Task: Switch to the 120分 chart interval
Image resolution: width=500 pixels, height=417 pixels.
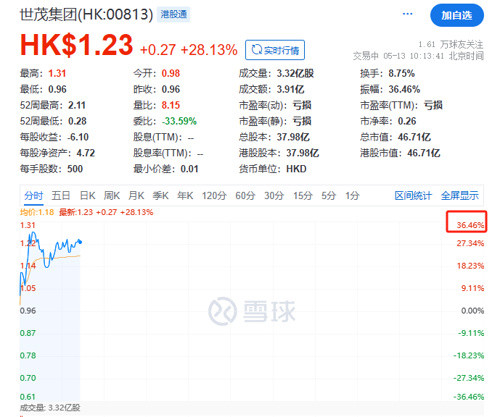Action: 214,196
